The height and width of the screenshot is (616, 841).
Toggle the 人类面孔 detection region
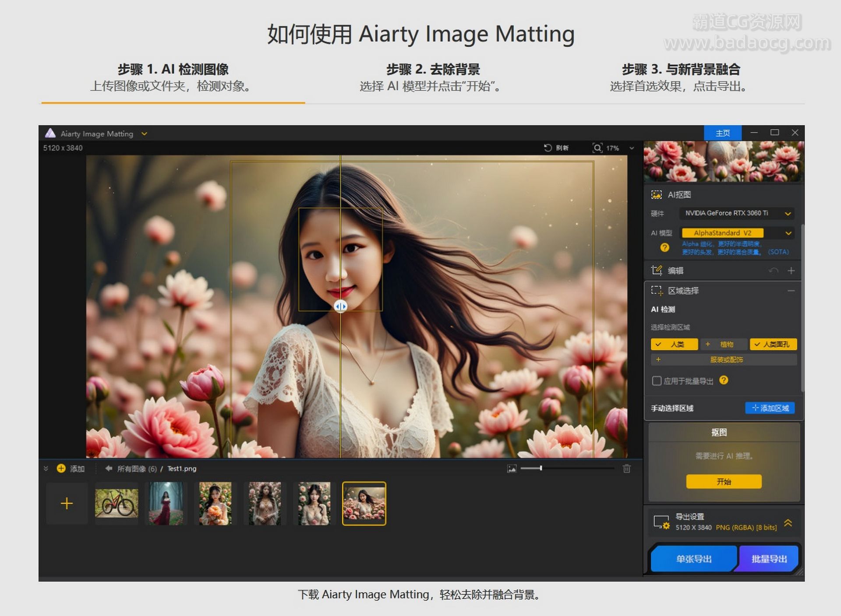pos(773,344)
